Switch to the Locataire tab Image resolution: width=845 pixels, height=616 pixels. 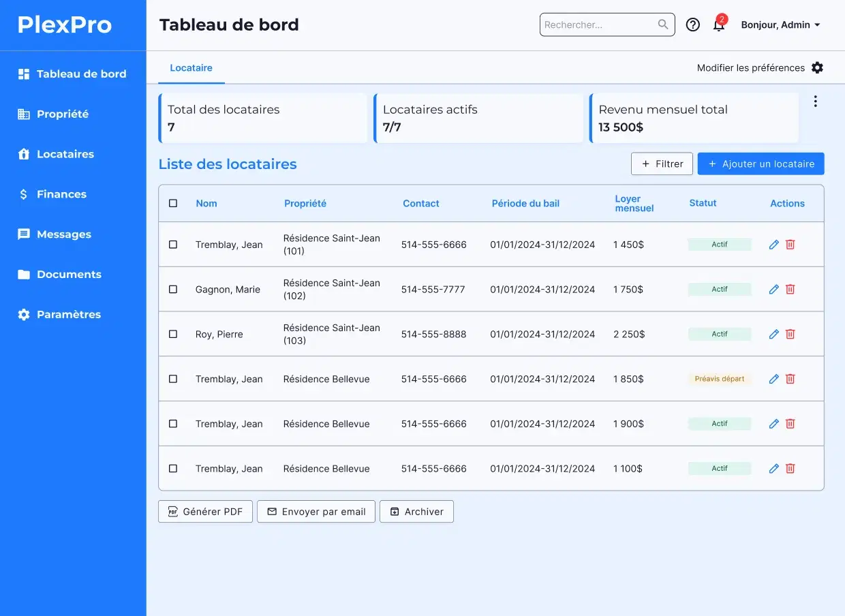tap(191, 68)
